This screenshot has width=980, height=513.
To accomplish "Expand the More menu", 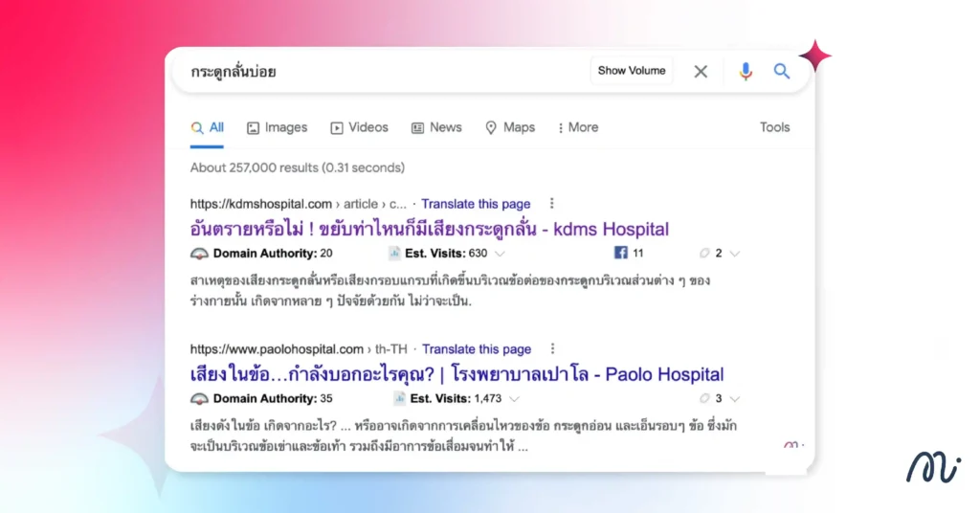I will 577,127.
